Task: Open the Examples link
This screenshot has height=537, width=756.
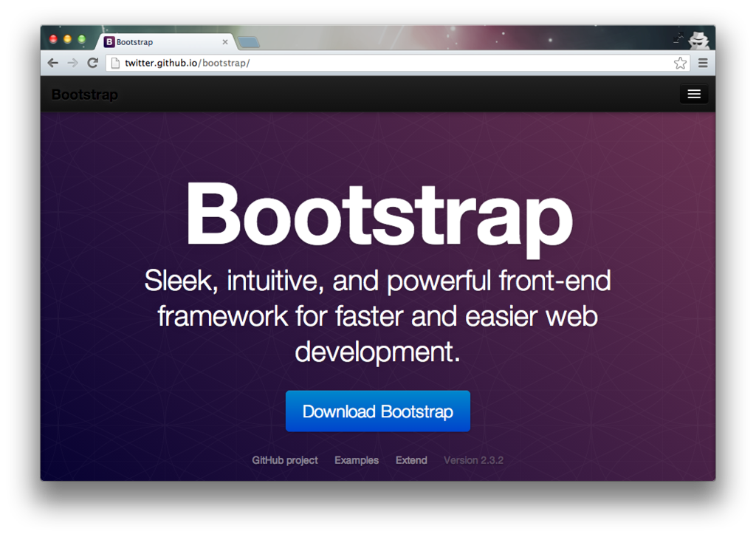Action: coord(357,460)
